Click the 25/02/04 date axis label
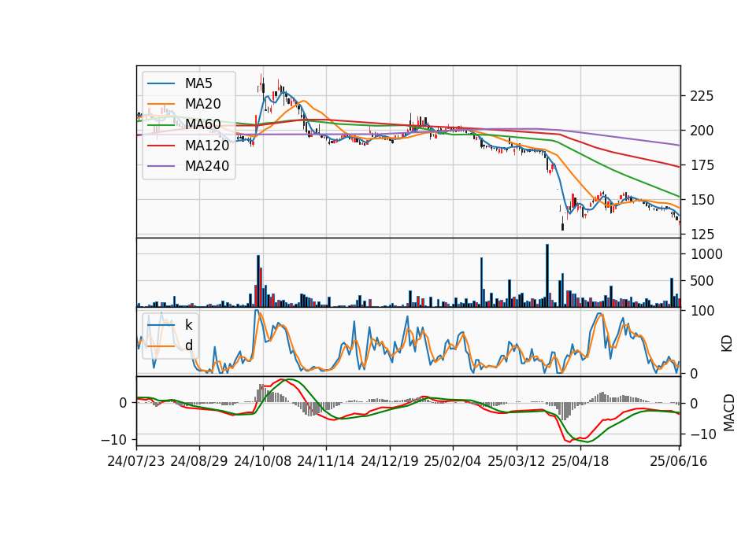 pos(453,461)
